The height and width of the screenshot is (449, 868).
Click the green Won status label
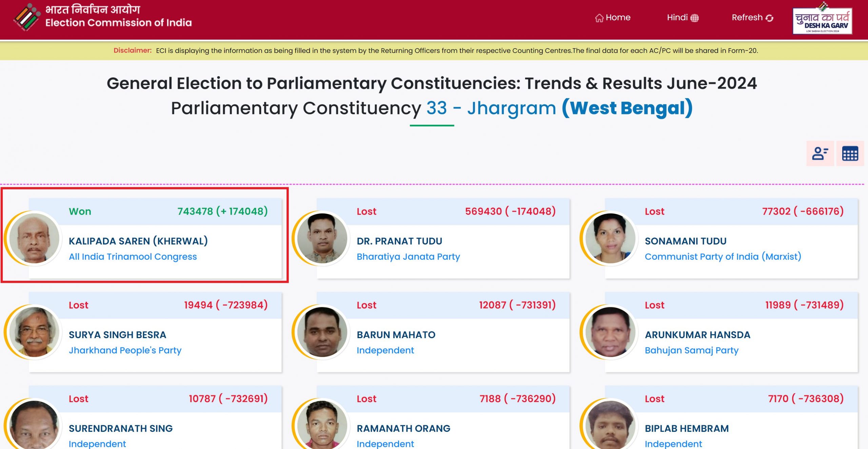(80, 211)
